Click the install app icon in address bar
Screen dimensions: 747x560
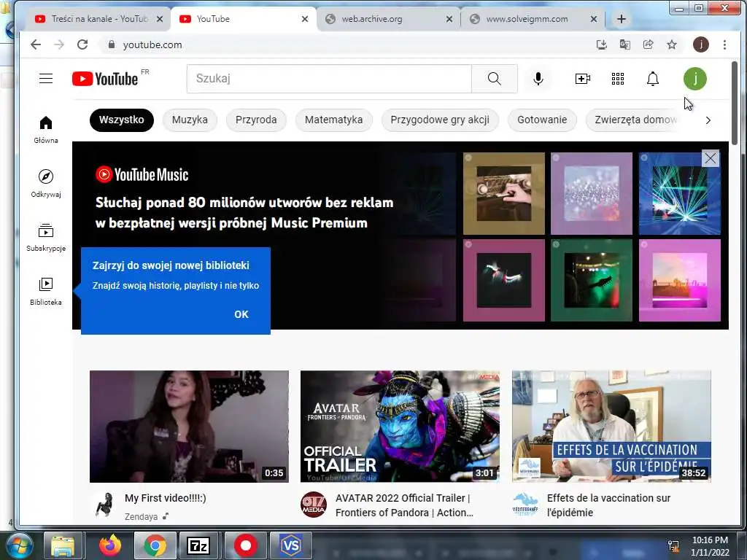[x=602, y=44]
